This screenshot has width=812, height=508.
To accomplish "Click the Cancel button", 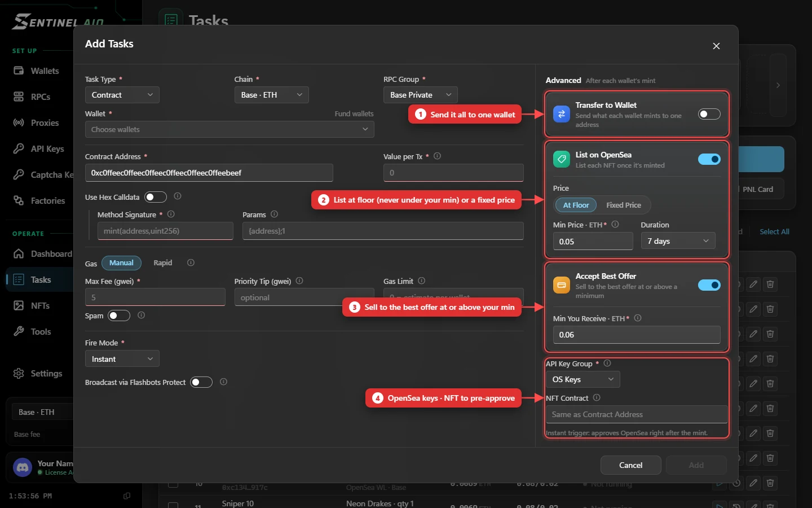I will pos(631,465).
